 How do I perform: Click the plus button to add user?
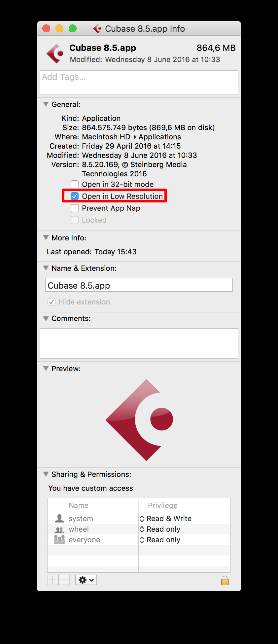point(53,580)
